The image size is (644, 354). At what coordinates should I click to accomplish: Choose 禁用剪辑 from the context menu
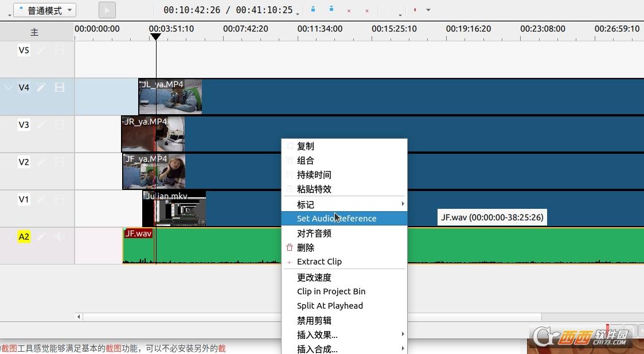(x=344, y=320)
